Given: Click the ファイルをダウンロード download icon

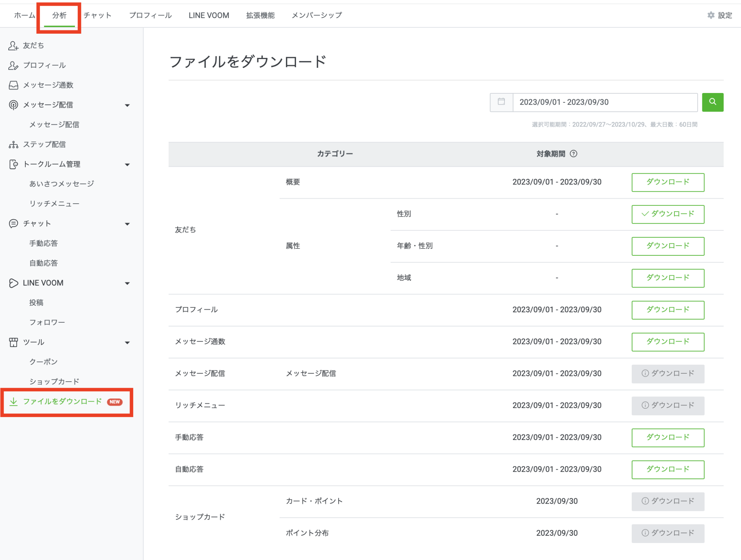Looking at the screenshot, I should pyautogui.click(x=13, y=402).
